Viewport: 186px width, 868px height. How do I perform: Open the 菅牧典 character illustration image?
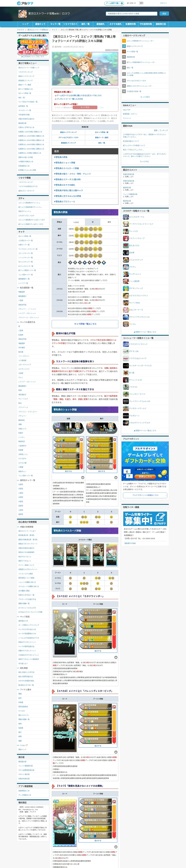pos(85,68)
